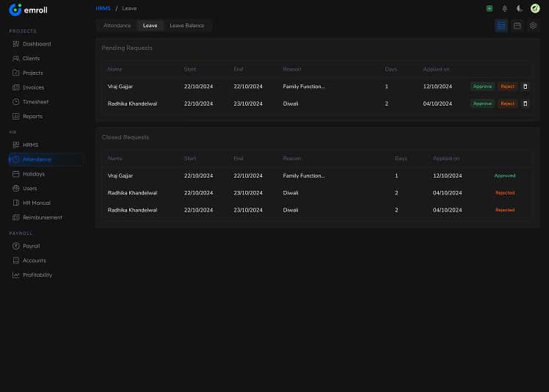Click the emroll logo

click(28, 10)
